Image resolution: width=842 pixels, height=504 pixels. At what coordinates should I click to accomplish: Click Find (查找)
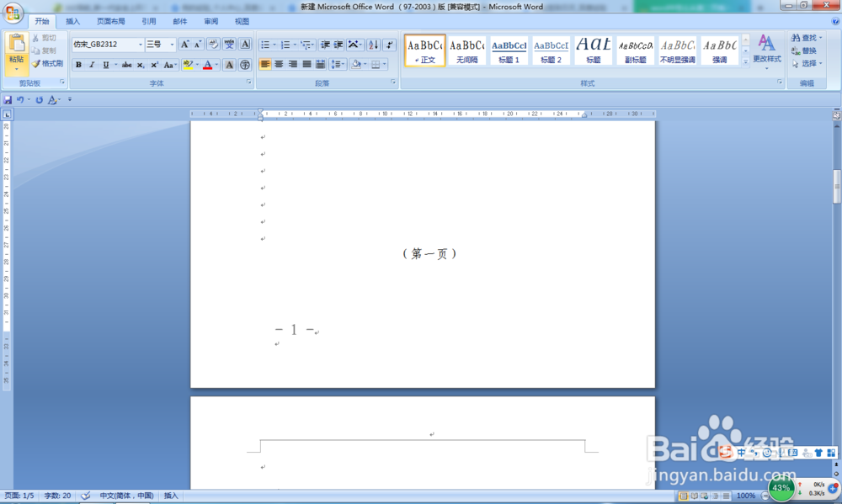807,38
